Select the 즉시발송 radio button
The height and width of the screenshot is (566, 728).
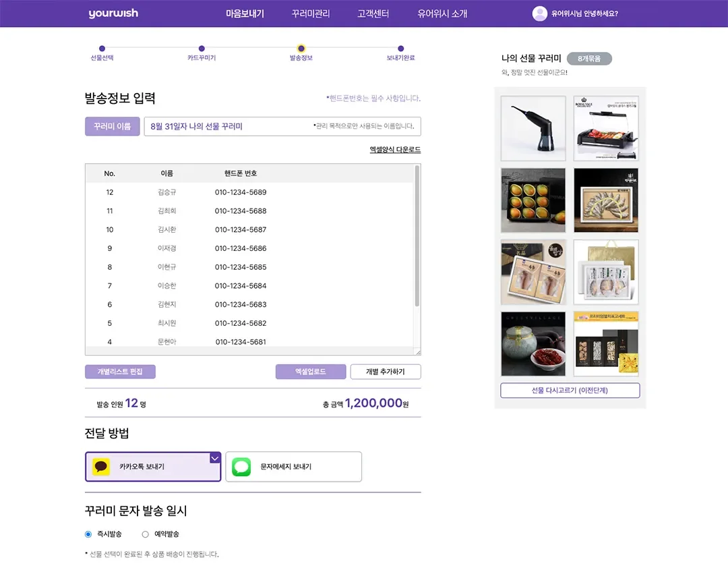[x=88, y=534]
